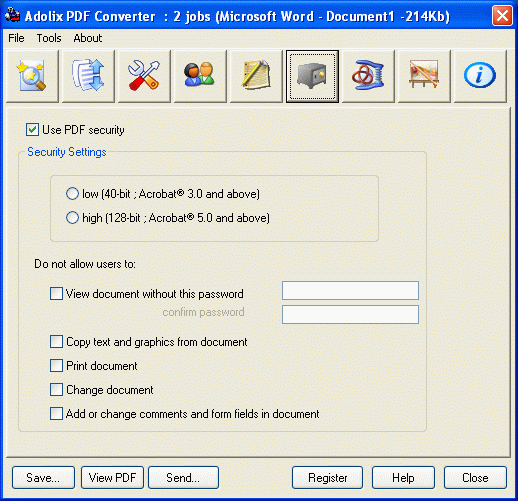Viewport: 518px width, 501px height.
Task: Focus the confirm password input field
Action: 350,314
